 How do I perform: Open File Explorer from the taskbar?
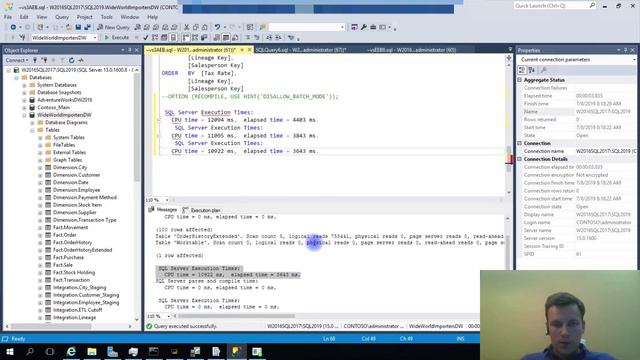(92, 351)
